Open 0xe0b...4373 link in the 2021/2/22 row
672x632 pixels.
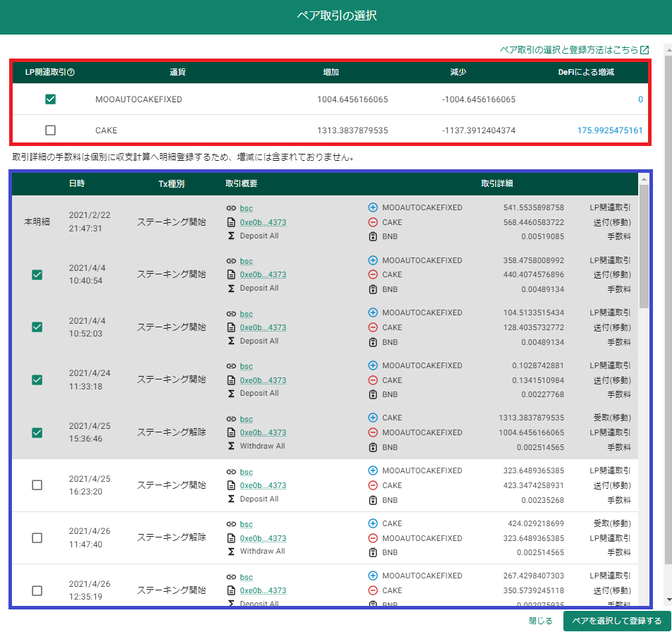pyautogui.click(x=263, y=222)
